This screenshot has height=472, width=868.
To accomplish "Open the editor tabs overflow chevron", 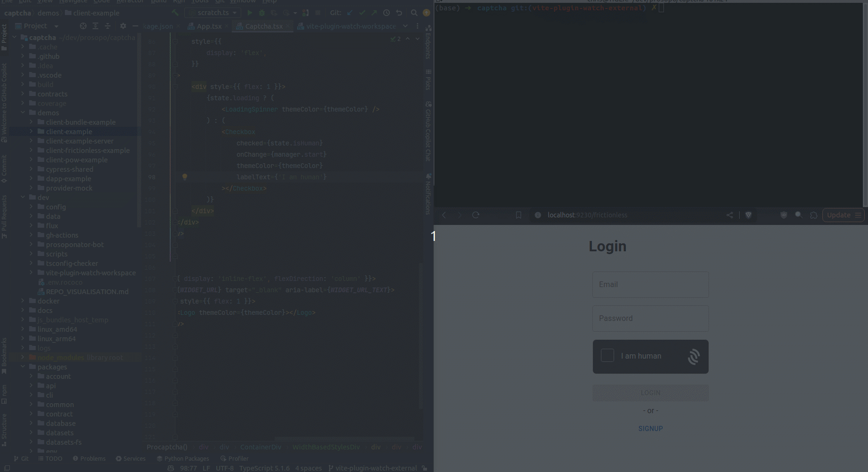I will [x=405, y=26].
